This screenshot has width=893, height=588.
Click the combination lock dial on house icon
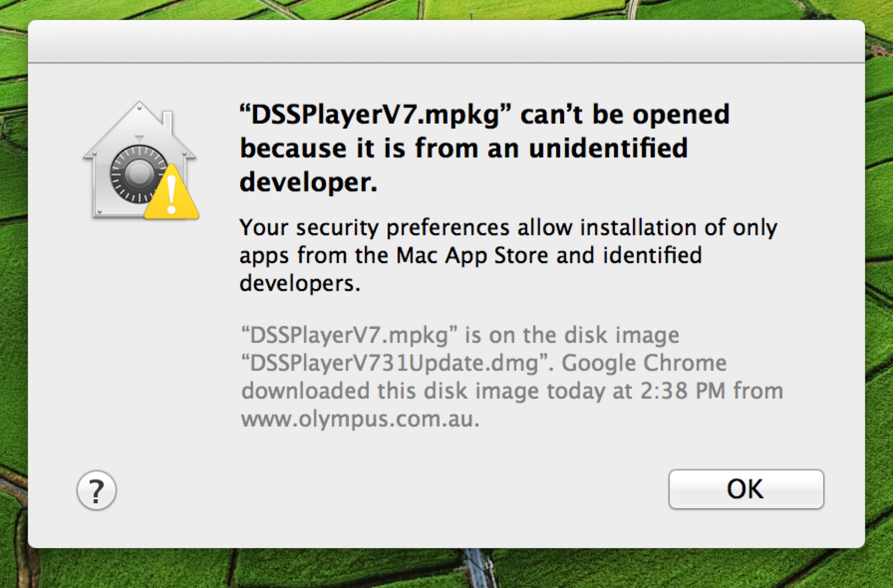tap(138, 174)
